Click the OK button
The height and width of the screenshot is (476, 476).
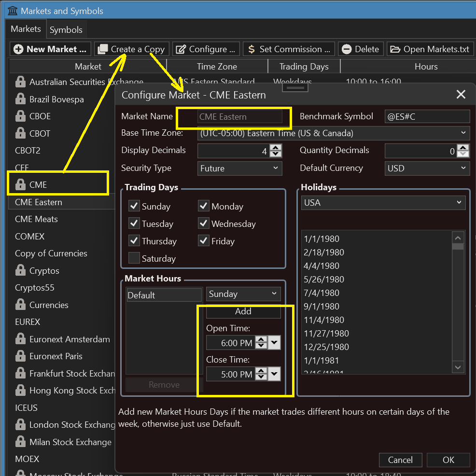point(448,460)
